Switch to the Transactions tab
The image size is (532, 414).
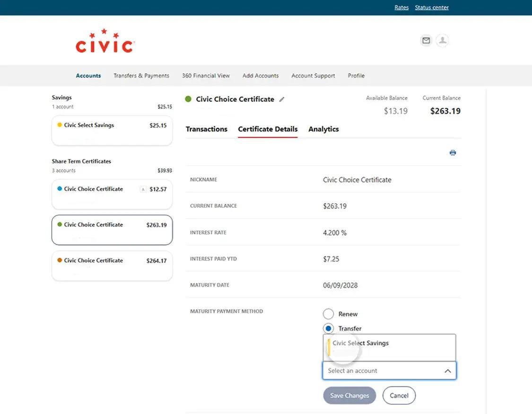tap(207, 129)
